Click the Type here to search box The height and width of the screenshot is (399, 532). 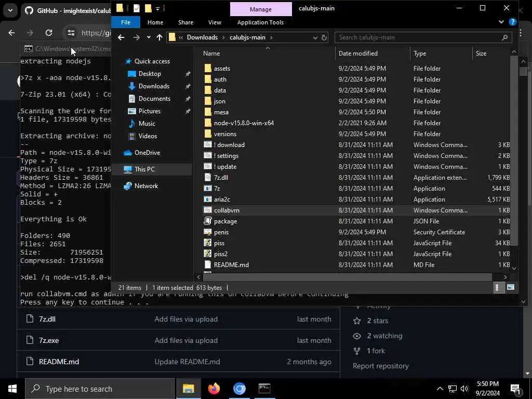pyautogui.click(x=100, y=389)
